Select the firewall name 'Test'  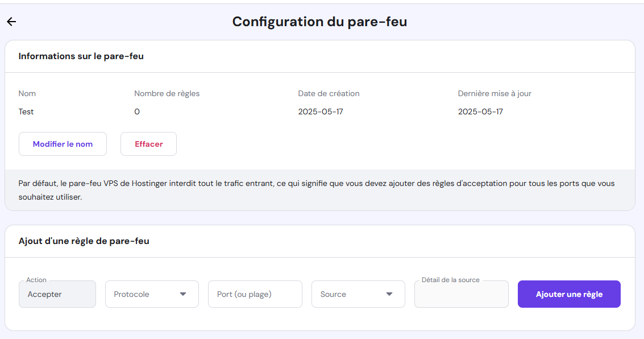coord(26,111)
